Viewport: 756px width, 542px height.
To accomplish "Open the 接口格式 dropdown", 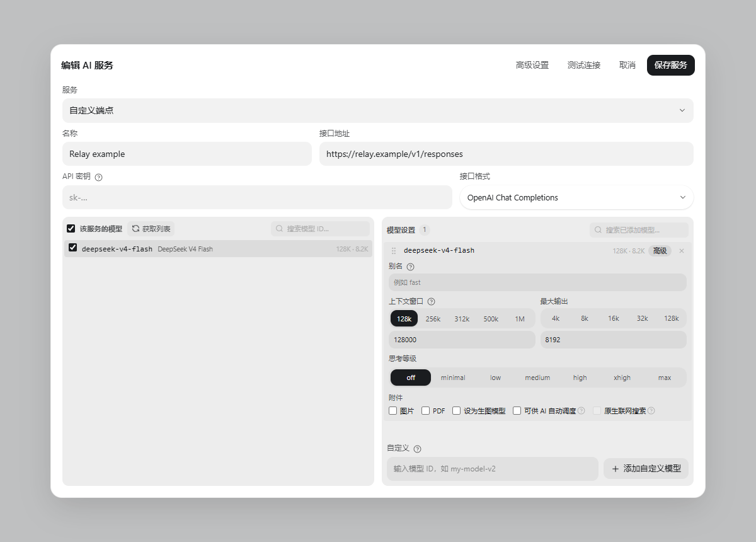I will (576, 197).
